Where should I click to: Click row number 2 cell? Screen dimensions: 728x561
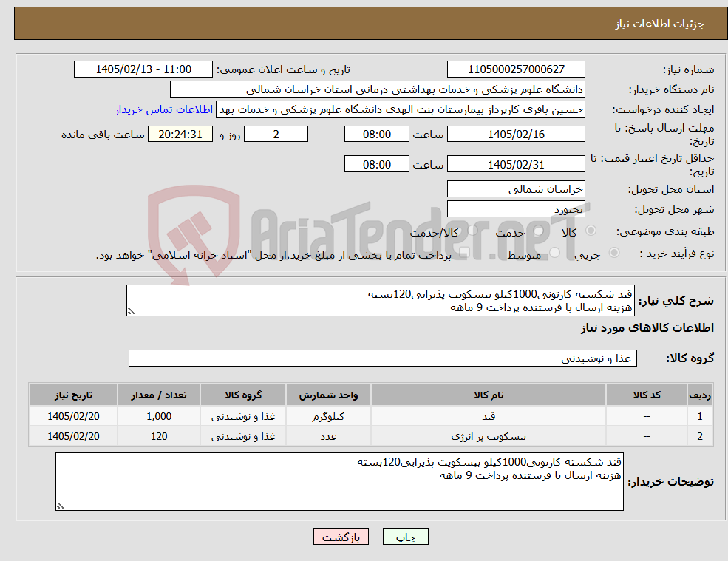700,436
